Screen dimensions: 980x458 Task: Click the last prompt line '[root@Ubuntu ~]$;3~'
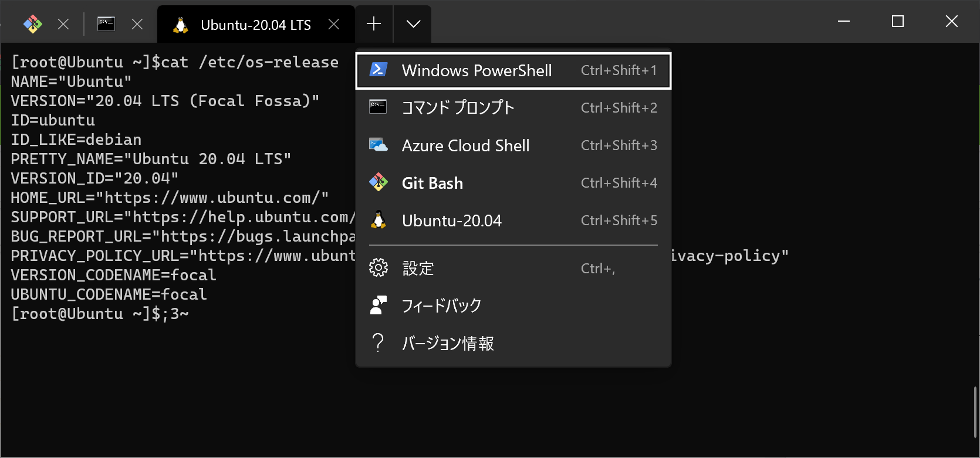click(100, 314)
